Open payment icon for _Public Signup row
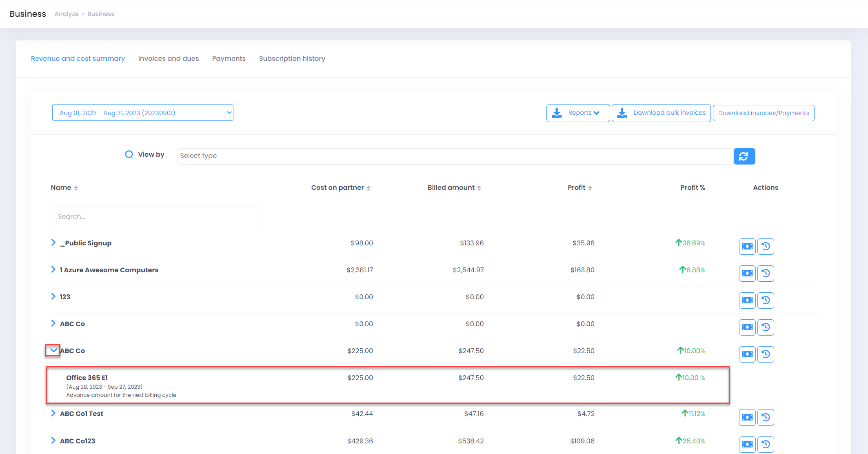The height and width of the screenshot is (454, 868). 747,246
